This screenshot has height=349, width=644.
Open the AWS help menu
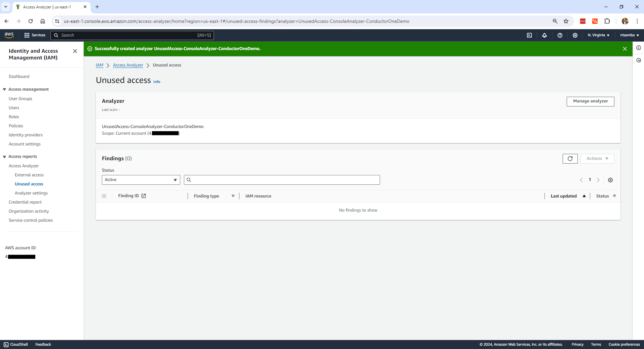coord(560,35)
